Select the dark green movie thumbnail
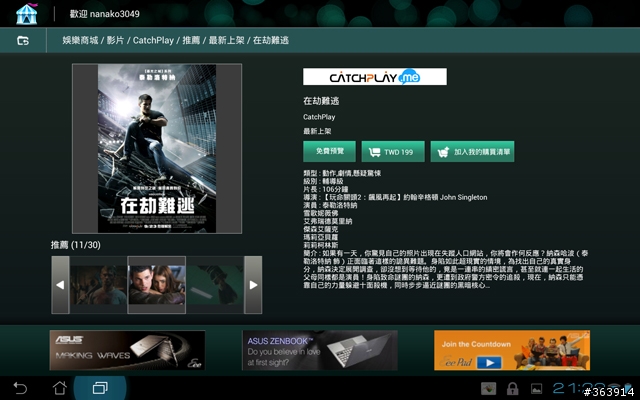Viewport: 640px width, 400px height. coord(215,285)
